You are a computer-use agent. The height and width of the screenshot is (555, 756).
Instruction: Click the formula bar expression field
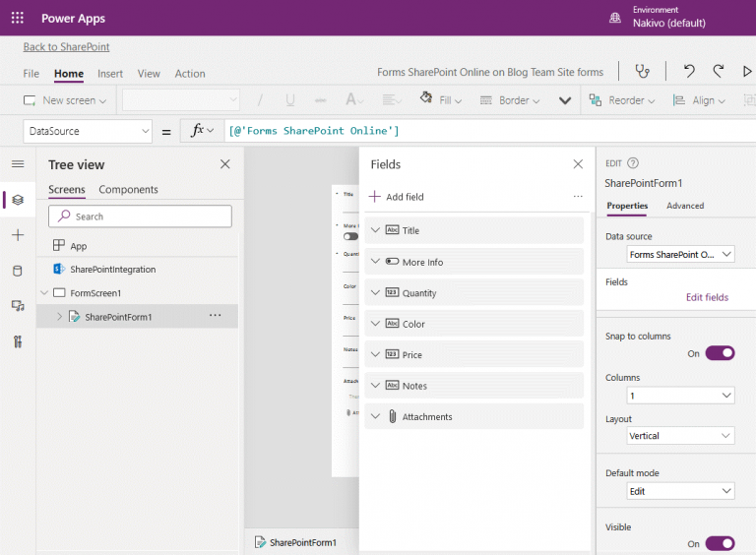point(490,131)
